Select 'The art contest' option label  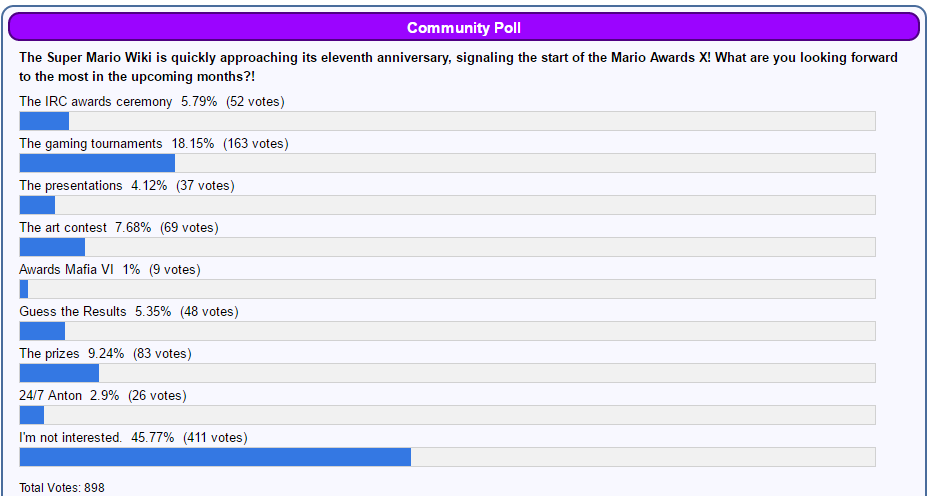(63, 228)
